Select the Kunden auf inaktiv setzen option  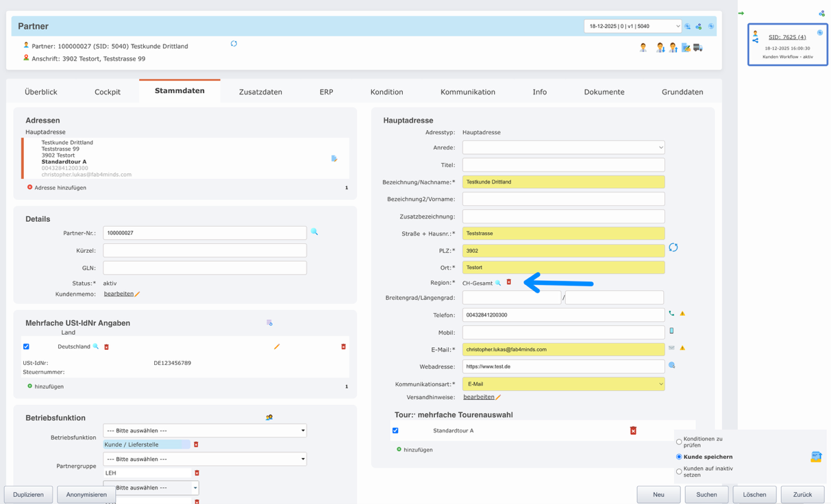pos(679,471)
